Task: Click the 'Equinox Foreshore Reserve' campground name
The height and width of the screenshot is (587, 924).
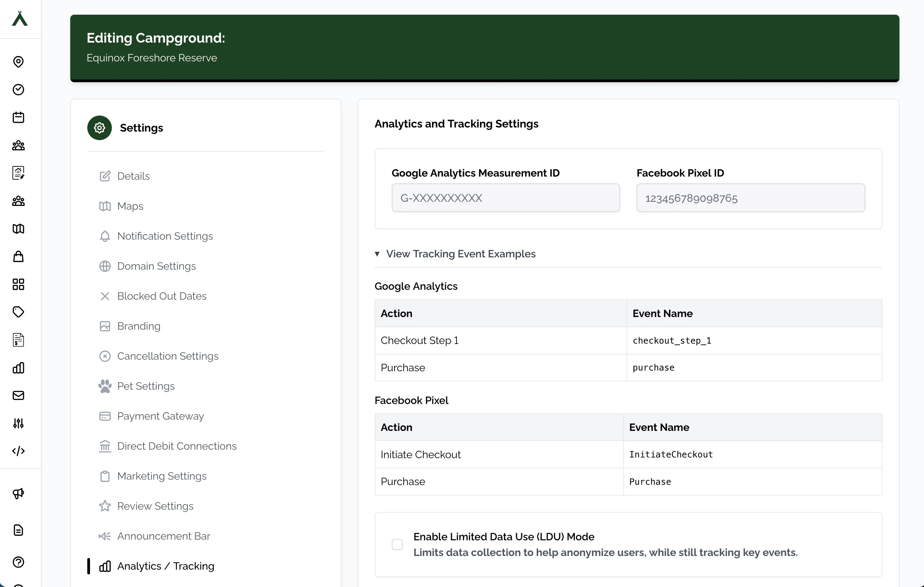Action: 152,58
